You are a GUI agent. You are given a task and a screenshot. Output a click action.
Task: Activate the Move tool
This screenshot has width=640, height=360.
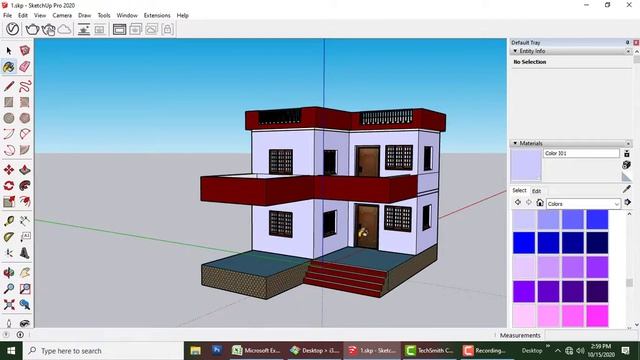tap(9, 169)
